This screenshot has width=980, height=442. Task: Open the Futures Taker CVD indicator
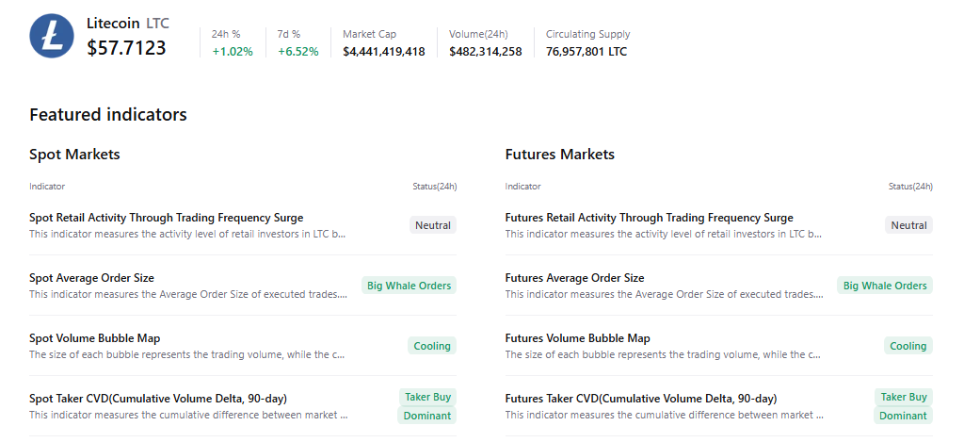[640, 399]
